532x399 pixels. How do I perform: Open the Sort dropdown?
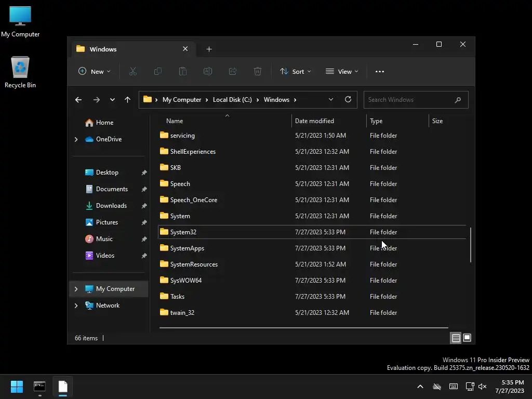pos(295,72)
